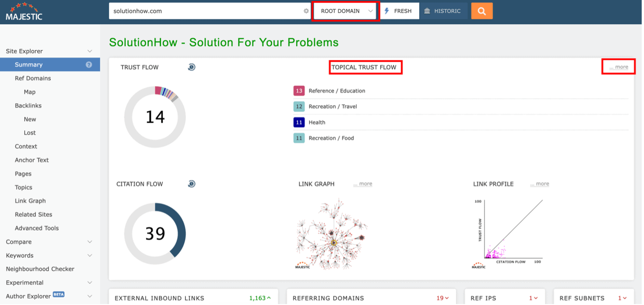The image size is (644, 305).
Task: Click the Link Graph more link
Action: pyautogui.click(x=362, y=184)
